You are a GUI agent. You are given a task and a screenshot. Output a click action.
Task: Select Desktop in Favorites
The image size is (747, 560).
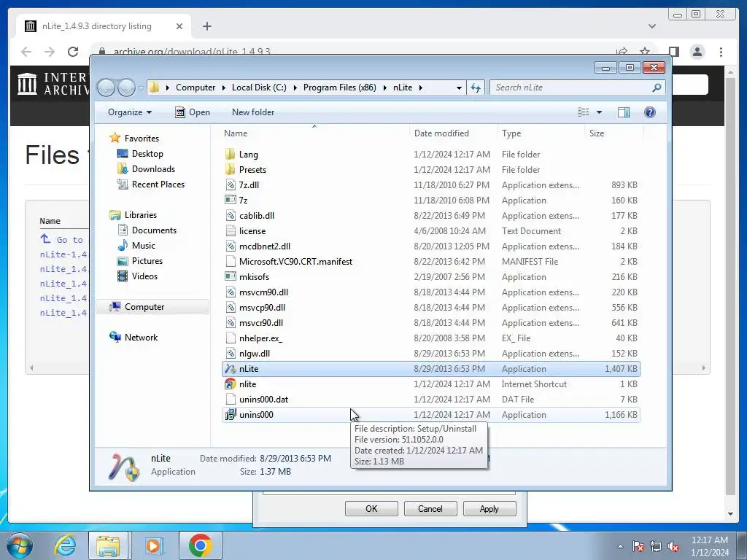[147, 153]
